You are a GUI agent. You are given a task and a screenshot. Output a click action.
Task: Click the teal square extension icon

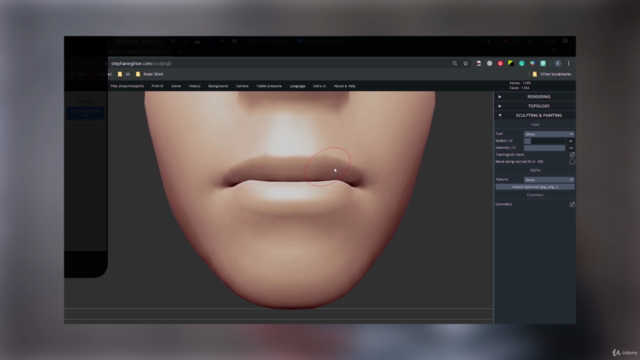[x=543, y=64]
